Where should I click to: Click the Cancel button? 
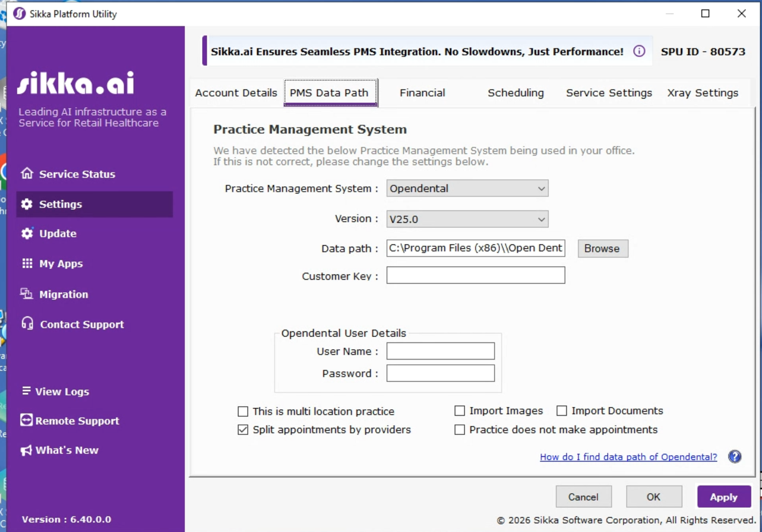click(584, 497)
